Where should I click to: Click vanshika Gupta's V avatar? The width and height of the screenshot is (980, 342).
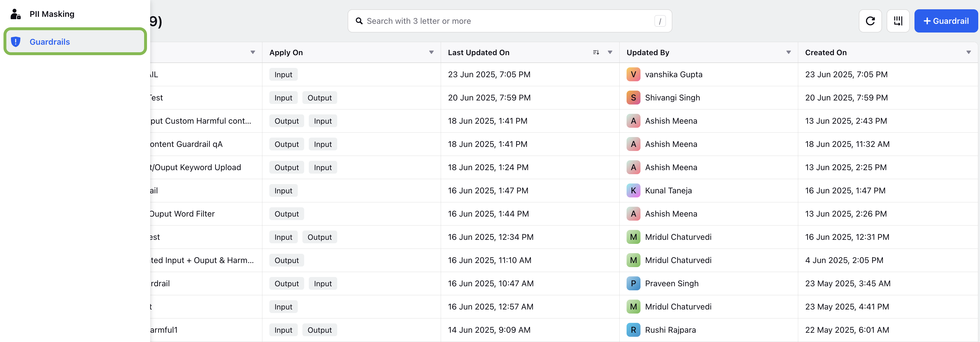pos(633,74)
